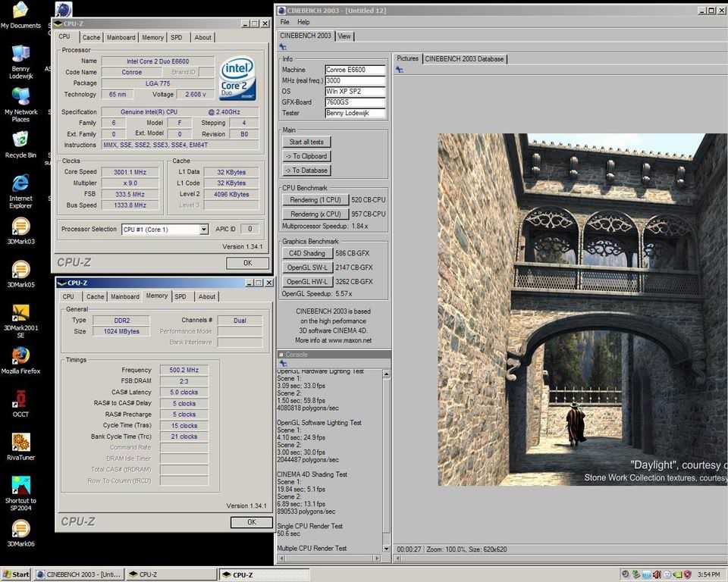Click OK in top CPU-Z window
Screen dimensions: 728x582
pyautogui.click(x=247, y=263)
